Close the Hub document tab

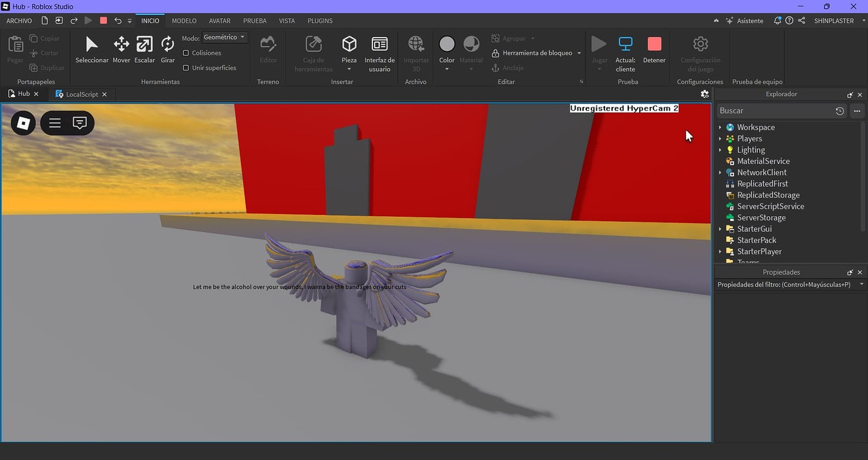[36, 94]
